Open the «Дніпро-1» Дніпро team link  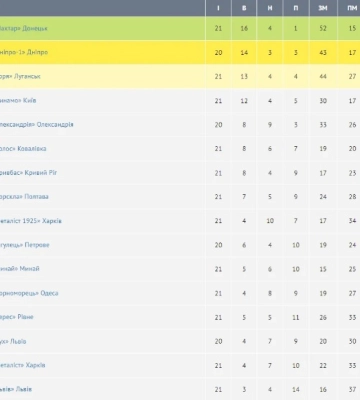(x=24, y=52)
